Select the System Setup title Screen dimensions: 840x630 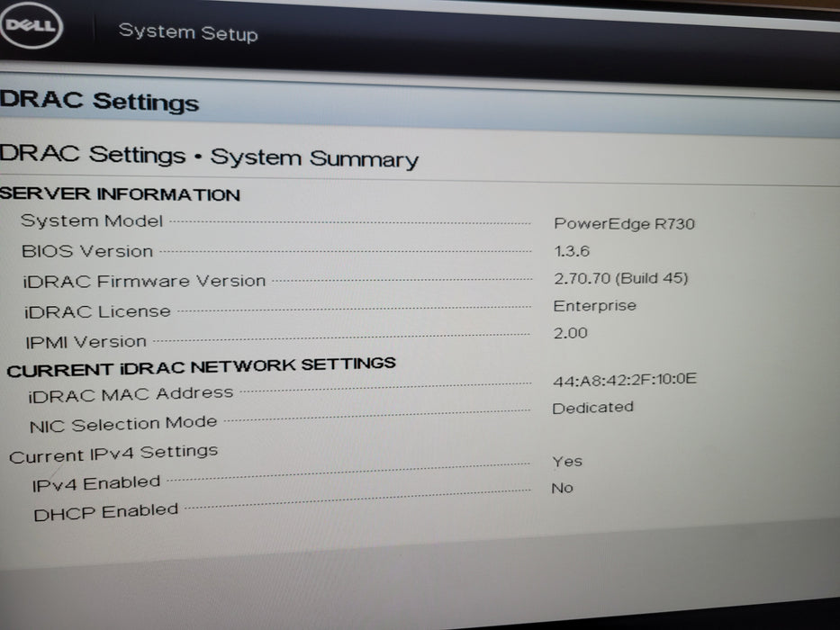tap(188, 32)
